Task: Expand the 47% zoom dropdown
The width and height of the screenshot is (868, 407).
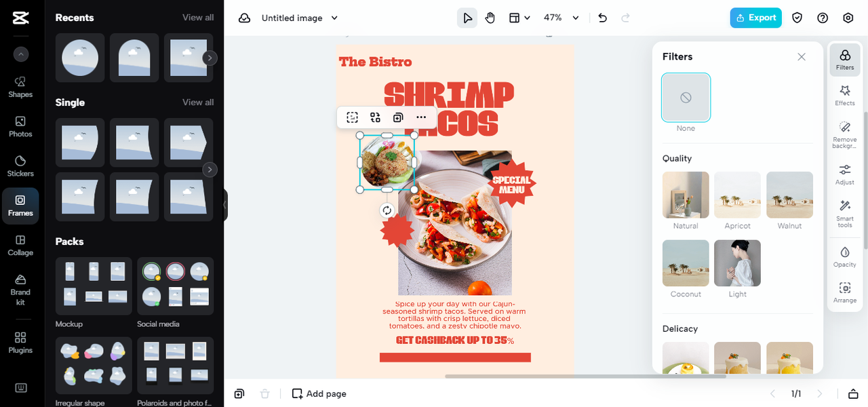Action: pyautogui.click(x=561, y=18)
